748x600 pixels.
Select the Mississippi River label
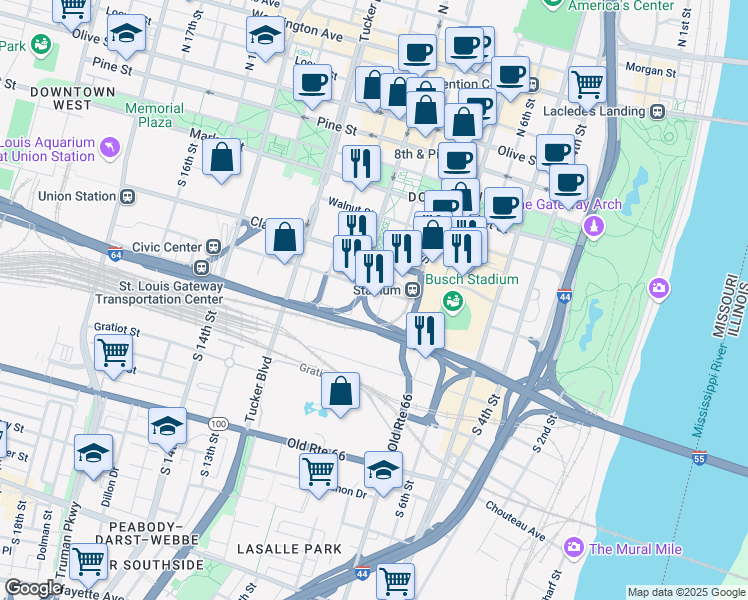[710, 390]
